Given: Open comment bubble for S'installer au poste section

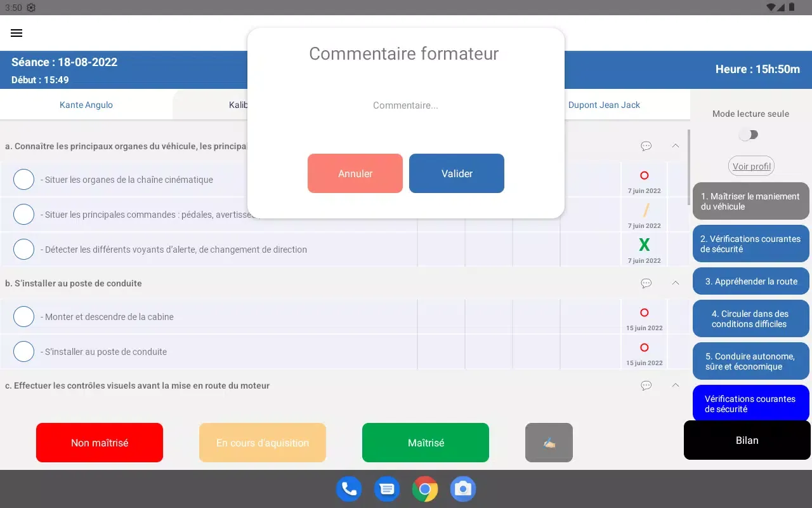Looking at the screenshot, I should tap(646, 283).
